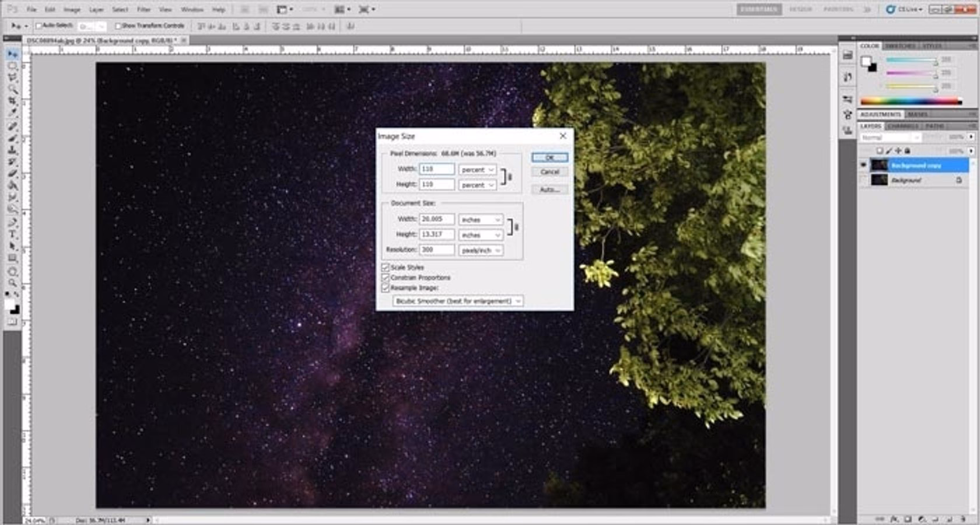Select the Type tool
The image size is (980, 525).
[12, 235]
